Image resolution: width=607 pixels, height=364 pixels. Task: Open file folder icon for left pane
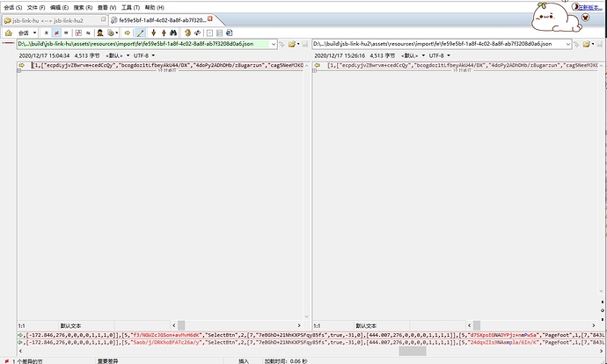292,44
